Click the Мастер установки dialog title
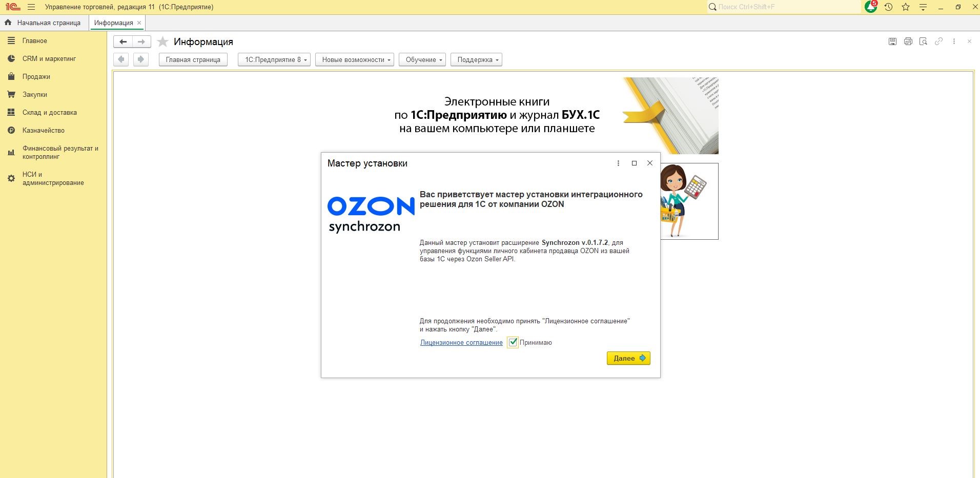Viewport: 980px width, 478px height. pyautogui.click(x=367, y=163)
